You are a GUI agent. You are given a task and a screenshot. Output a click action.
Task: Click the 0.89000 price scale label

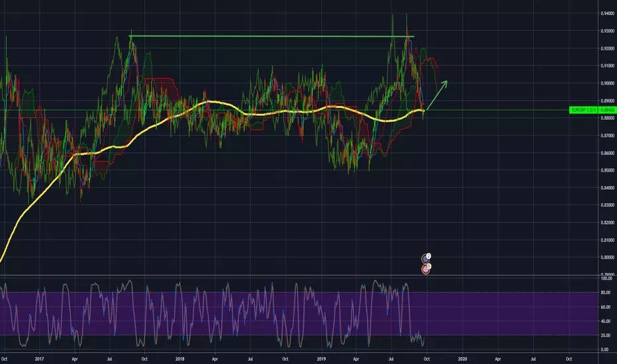(x=607, y=101)
